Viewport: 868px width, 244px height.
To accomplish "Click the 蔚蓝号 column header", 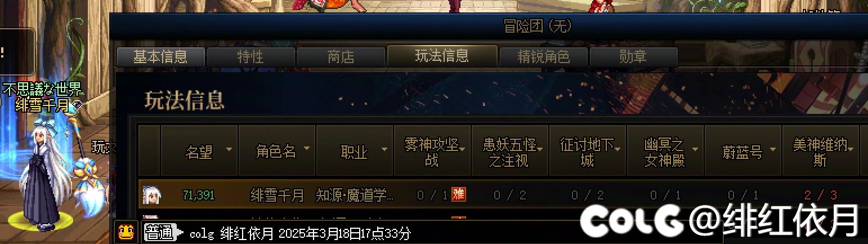I will pyautogui.click(x=742, y=152).
